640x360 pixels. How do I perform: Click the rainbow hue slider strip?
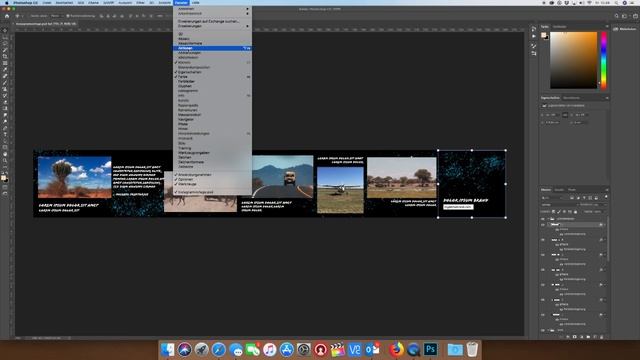click(603, 60)
